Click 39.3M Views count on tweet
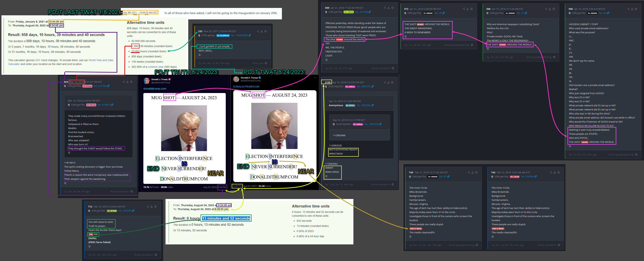Image resolution: width=644 pixels, height=261 pixels. point(265,186)
